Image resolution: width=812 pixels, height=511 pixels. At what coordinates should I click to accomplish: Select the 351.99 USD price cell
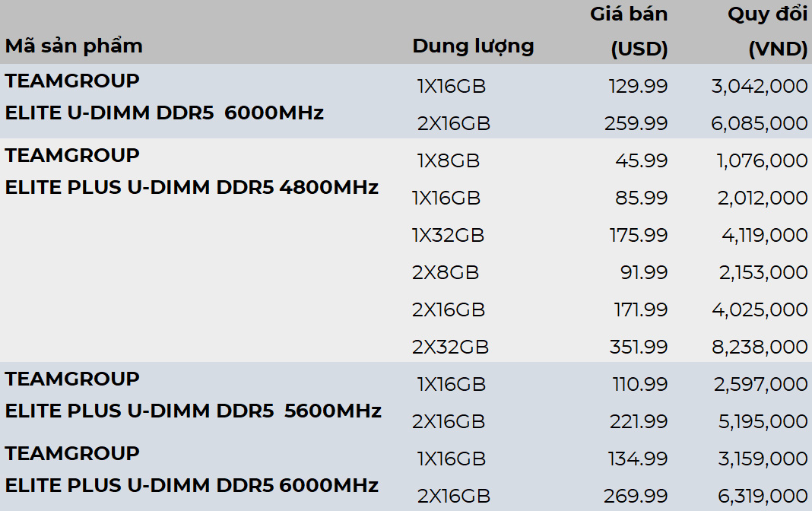(638, 348)
